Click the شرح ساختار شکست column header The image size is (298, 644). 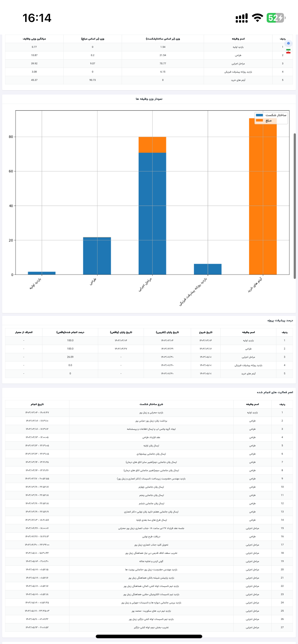(x=151, y=404)
